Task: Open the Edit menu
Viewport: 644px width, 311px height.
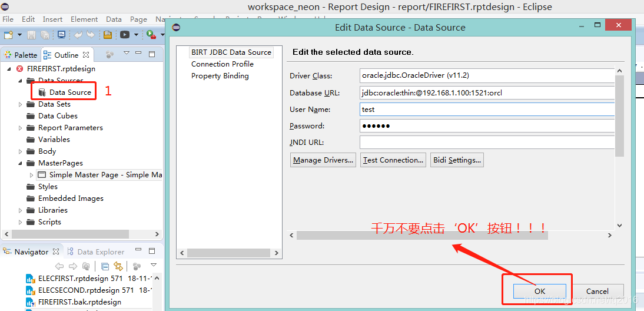Action: (28, 19)
